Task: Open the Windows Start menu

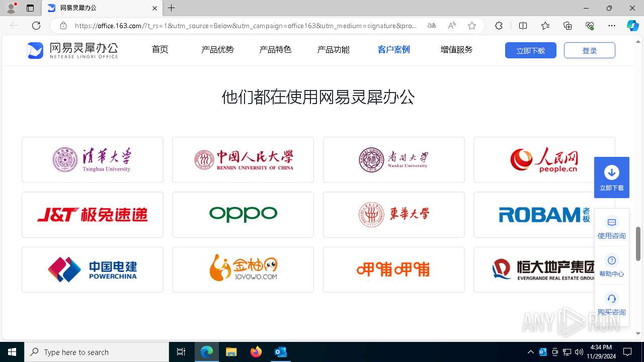Action: (12, 352)
